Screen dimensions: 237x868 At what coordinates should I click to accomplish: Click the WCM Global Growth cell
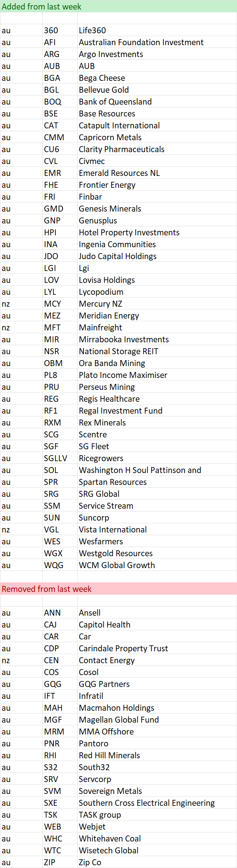(x=157, y=565)
